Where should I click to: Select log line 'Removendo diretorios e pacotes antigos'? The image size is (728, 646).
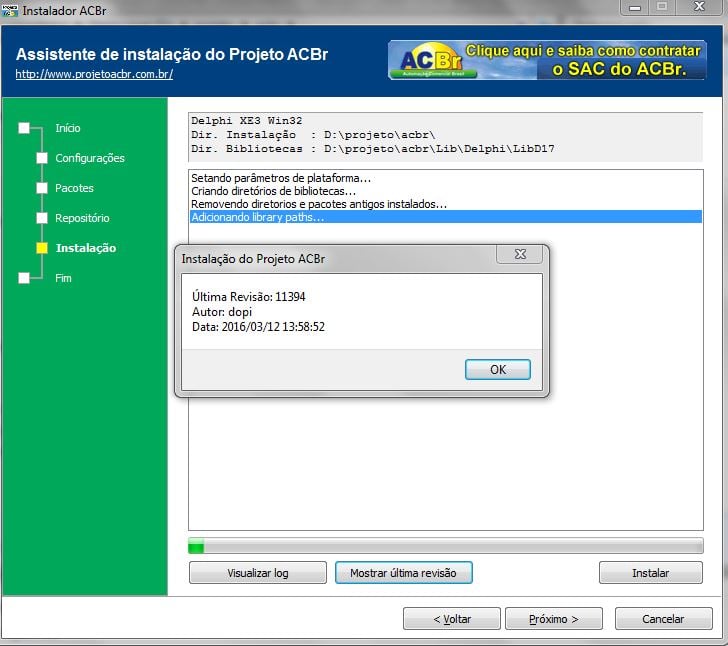[446, 204]
